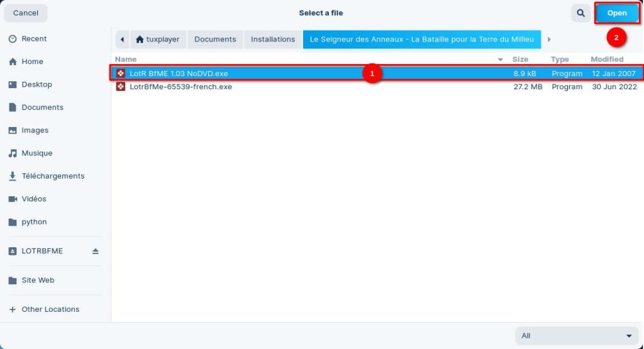Open the All file type filter dropdown

[576, 336]
